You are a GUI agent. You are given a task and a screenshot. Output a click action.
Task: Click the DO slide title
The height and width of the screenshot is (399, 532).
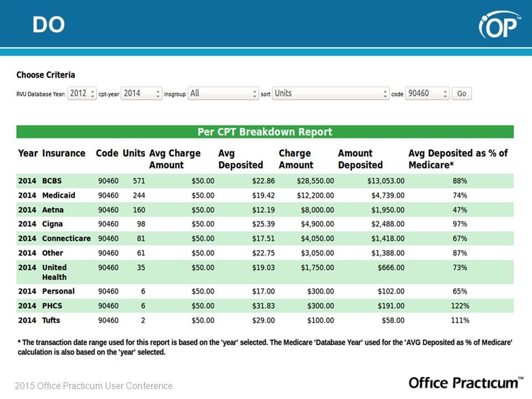(x=49, y=25)
